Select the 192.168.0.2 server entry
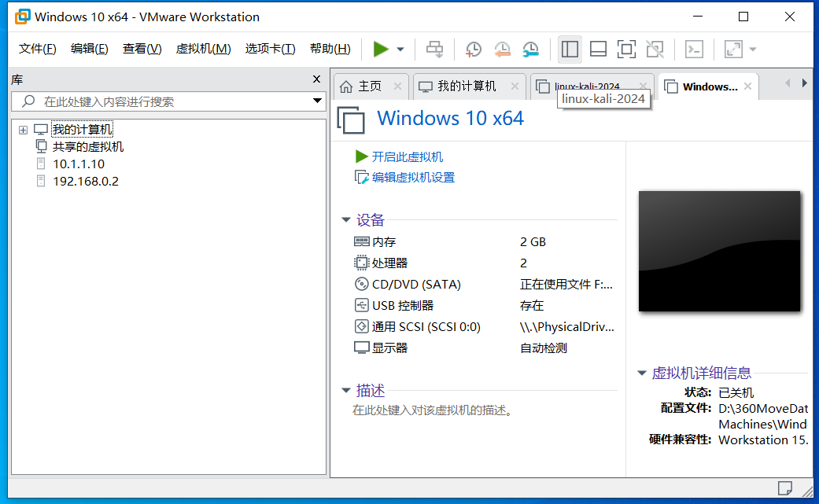Viewport: 819px width, 504px height. [86, 181]
